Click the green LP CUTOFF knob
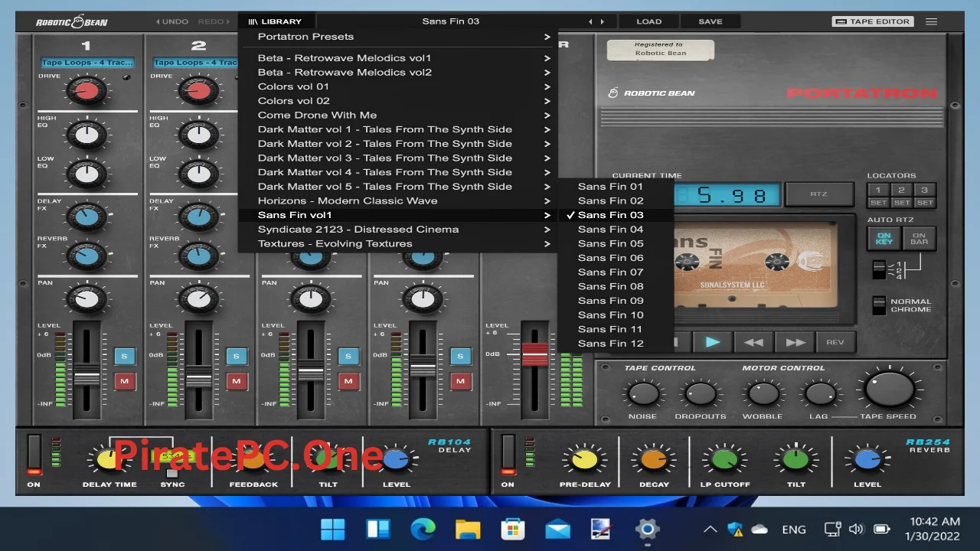 pyautogui.click(x=724, y=459)
